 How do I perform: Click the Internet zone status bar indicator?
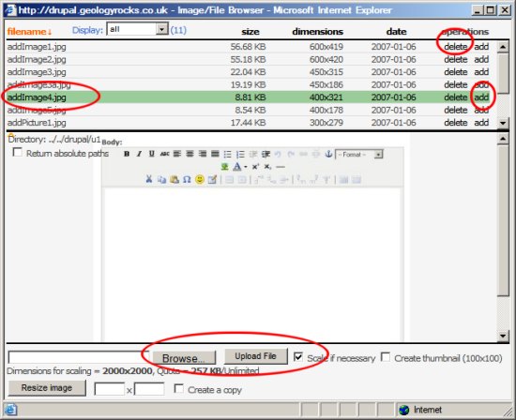[420, 410]
